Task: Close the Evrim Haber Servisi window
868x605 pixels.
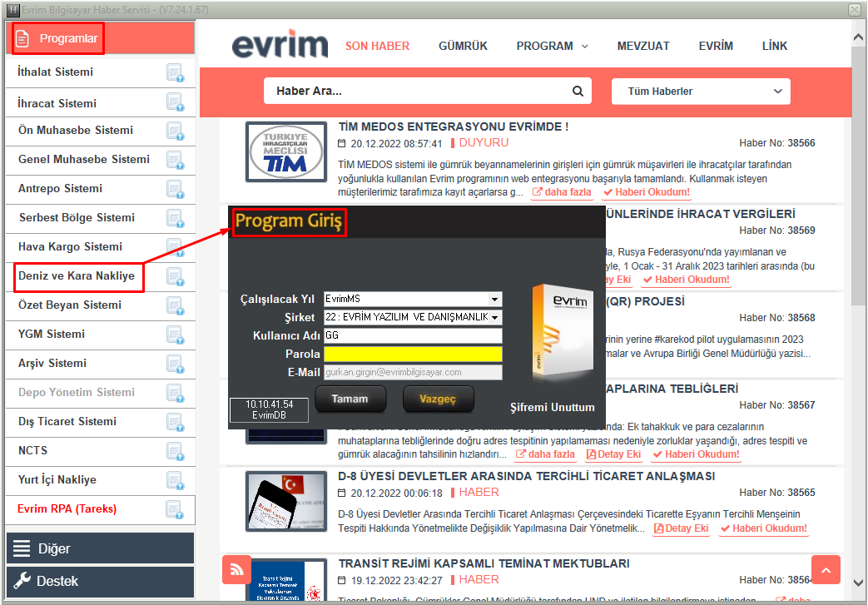Action: coord(855,9)
